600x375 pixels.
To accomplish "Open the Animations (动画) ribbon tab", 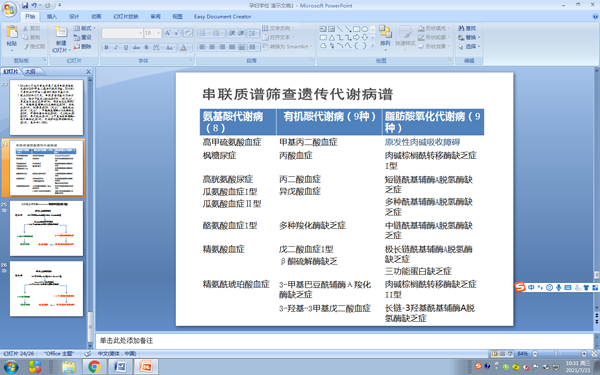I will [96, 16].
